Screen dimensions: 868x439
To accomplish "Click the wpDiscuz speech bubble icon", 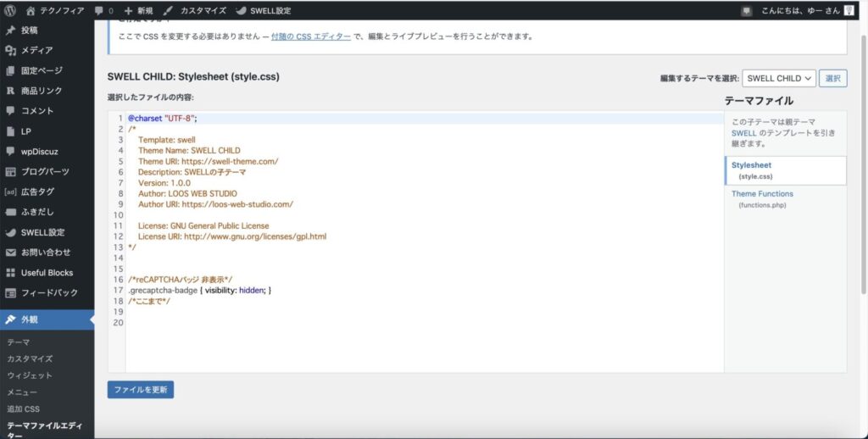I will [x=10, y=151].
